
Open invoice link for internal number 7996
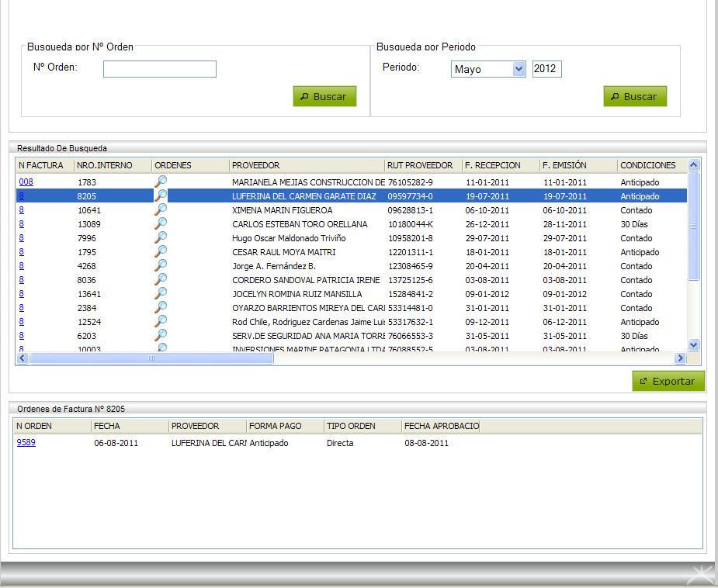22,238
